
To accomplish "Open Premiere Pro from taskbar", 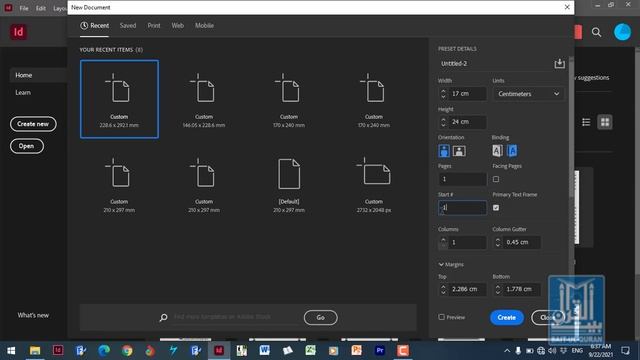I will click(380, 350).
